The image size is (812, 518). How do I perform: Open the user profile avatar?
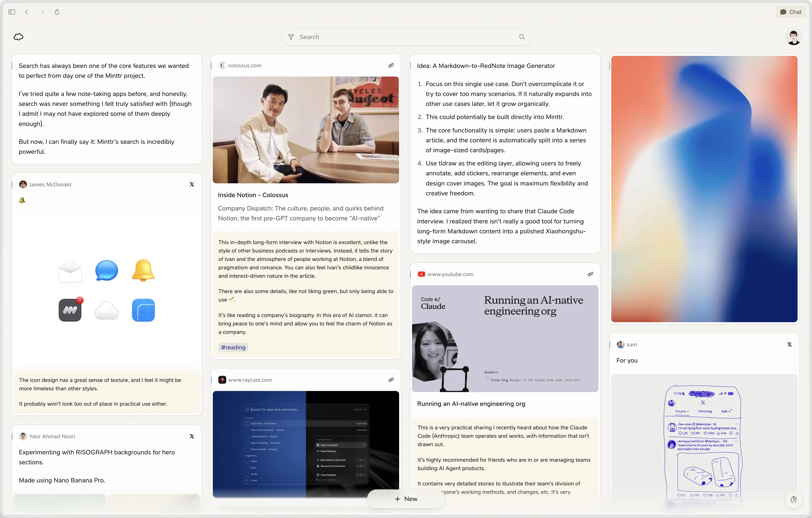click(x=793, y=37)
